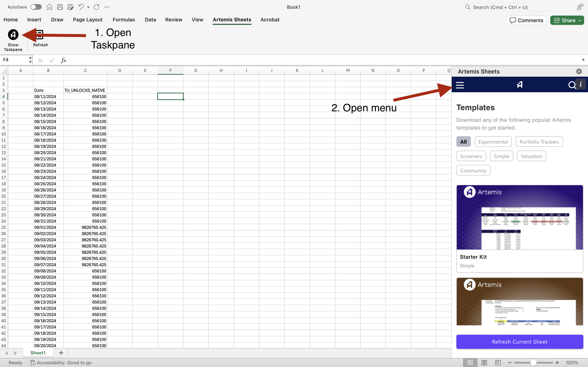The image size is (588, 367).
Task: Switch to the Home ribbon tab
Action: point(11,20)
